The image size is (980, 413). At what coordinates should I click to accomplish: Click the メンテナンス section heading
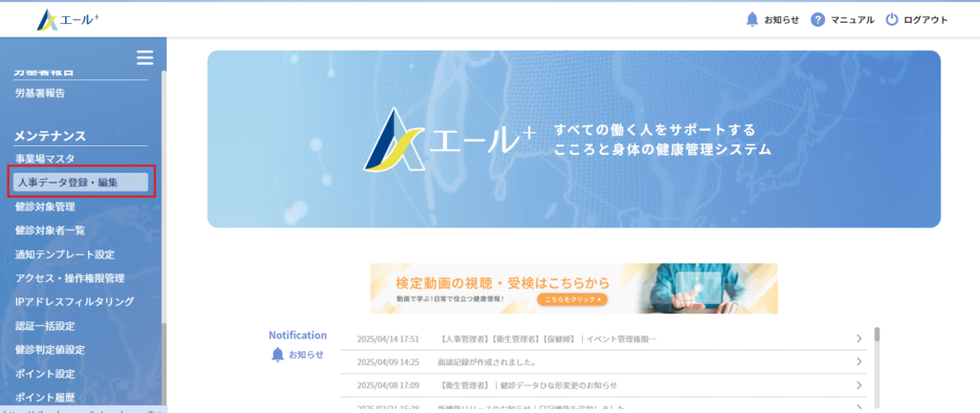tap(50, 136)
